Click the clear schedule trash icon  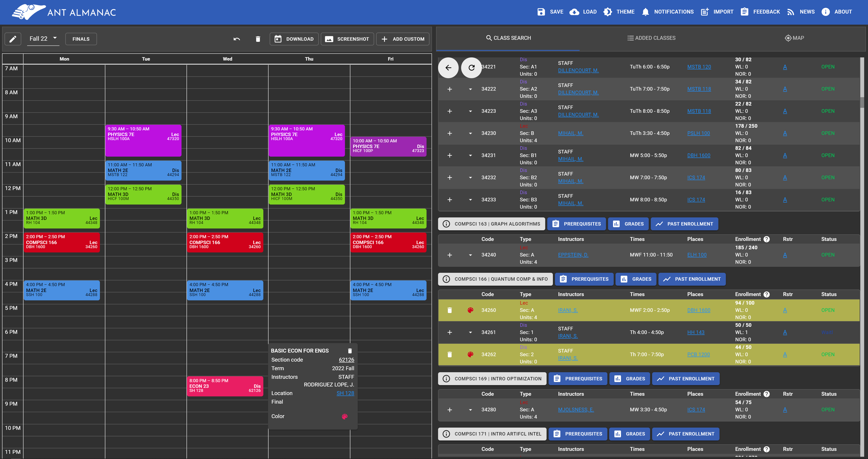(258, 39)
